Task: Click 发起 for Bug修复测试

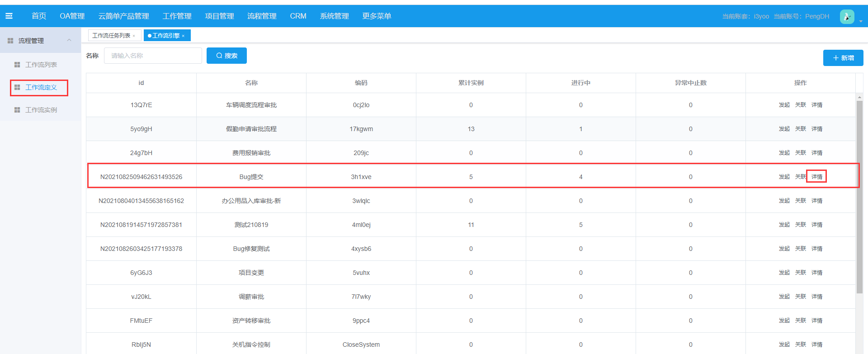Action: tap(784, 249)
